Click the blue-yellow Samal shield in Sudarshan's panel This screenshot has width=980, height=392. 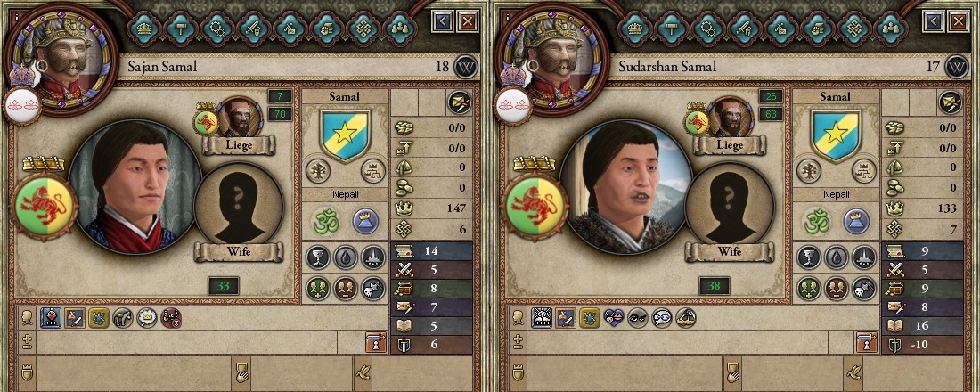[836, 135]
